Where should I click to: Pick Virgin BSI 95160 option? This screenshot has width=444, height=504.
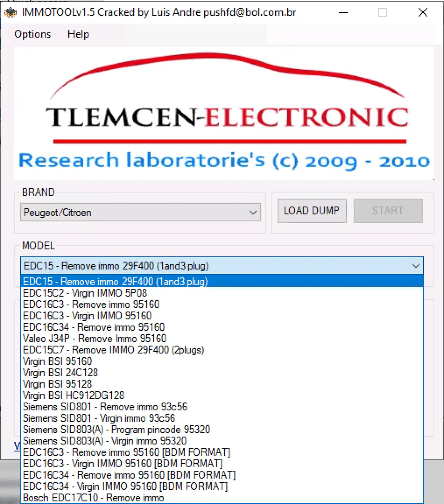222,361
